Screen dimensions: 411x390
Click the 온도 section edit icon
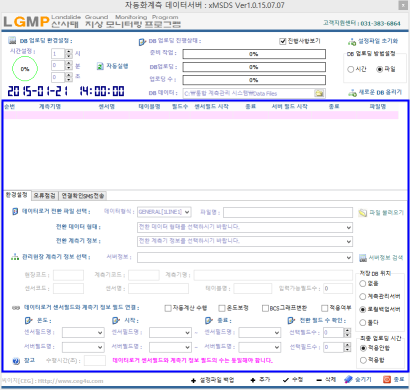click(29, 321)
